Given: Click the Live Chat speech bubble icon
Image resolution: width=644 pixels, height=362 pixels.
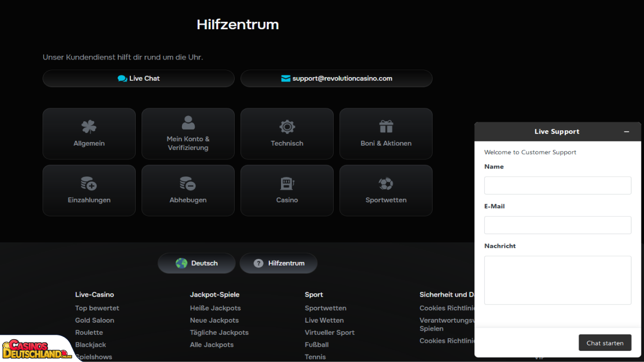Looking at the screenshot, I should coord(122,79).
